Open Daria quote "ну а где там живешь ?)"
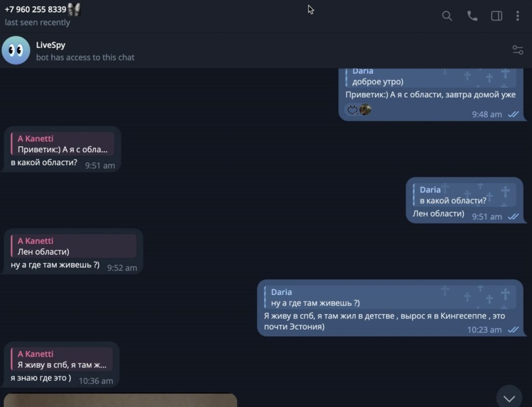This screenshot has height=407, width=532. (390, 297)
